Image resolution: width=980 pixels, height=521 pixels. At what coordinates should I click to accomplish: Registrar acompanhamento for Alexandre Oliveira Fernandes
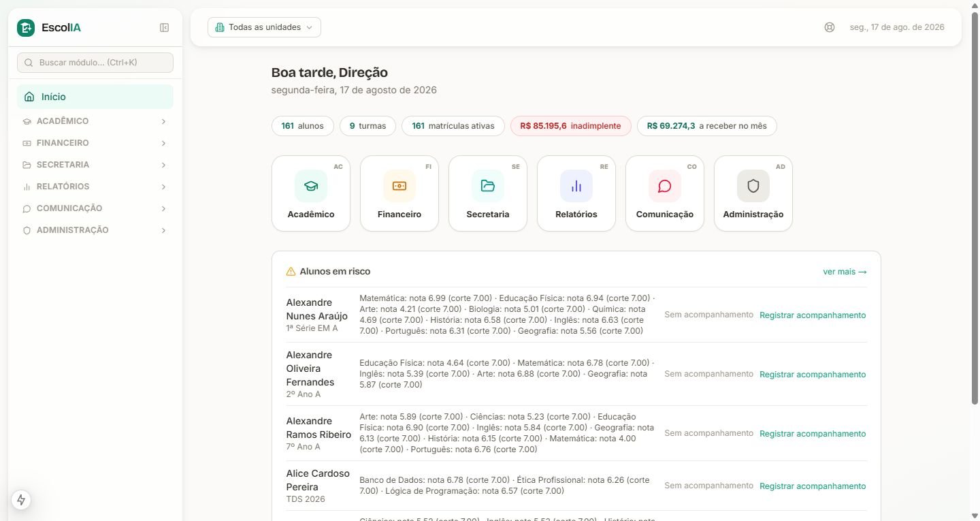[x=813, y=375]
